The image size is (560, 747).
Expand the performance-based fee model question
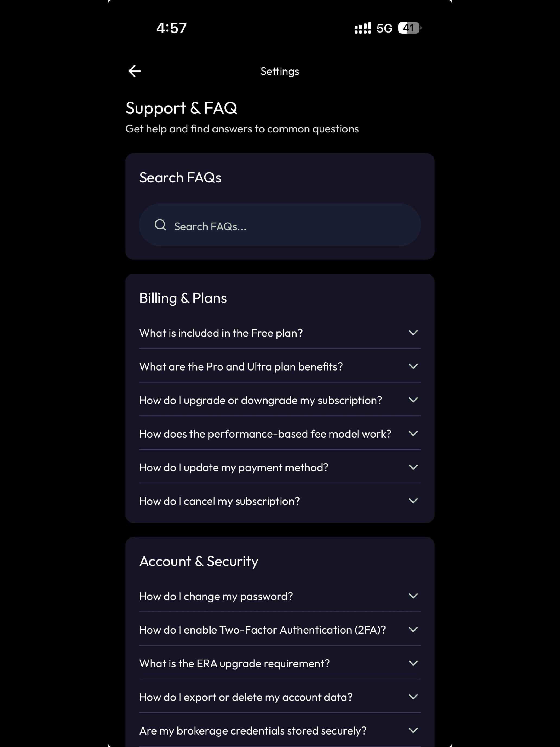280,433
